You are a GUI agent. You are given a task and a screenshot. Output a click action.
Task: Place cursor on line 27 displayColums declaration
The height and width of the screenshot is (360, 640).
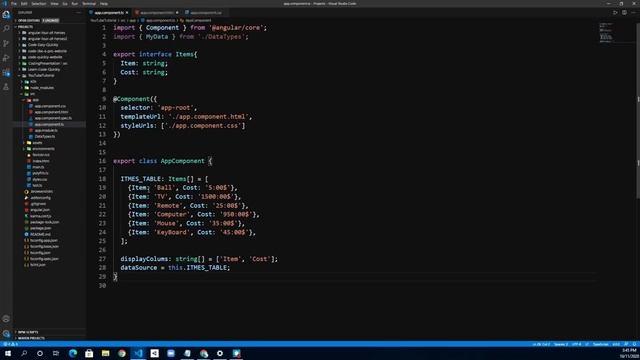pyautogui.click(x=199, y=259)
